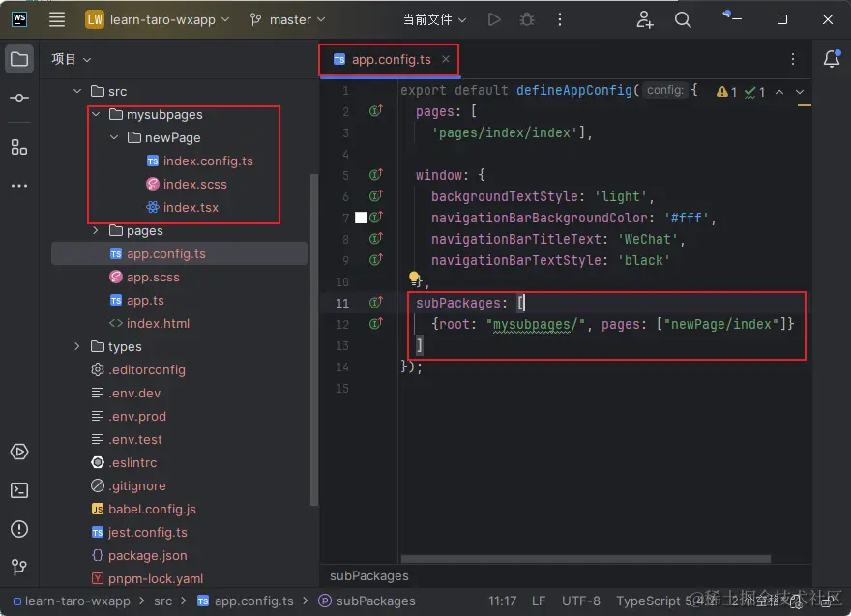Viewport: 851px width, 616px height.
Task: Open the Git tool window
Action: click(x=19, y=567)
